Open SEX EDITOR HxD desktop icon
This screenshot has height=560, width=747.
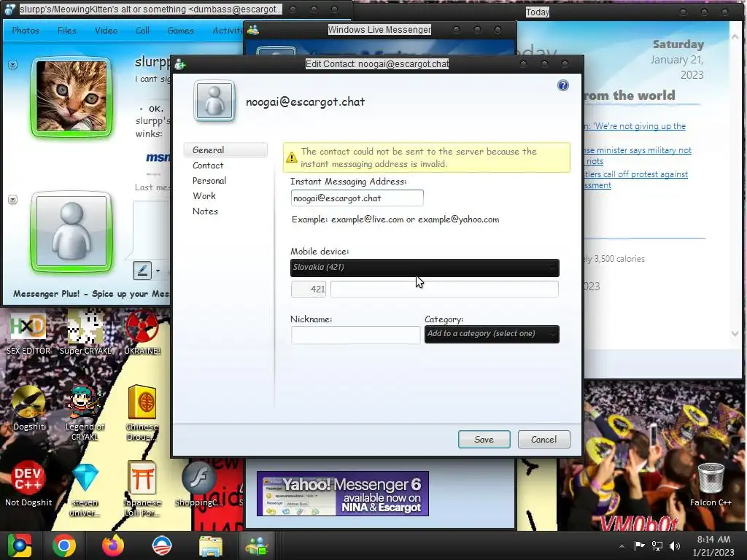[28, 333]
